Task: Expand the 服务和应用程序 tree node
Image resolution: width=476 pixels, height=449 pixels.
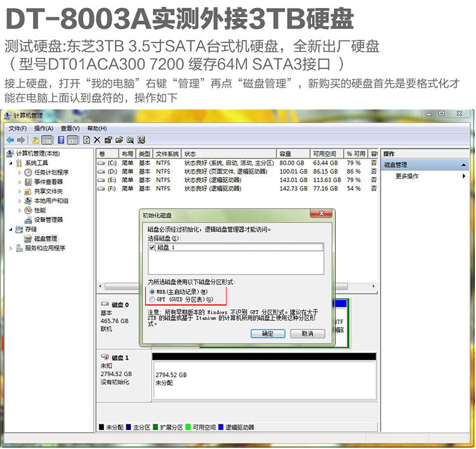Action: coord(11,248)
